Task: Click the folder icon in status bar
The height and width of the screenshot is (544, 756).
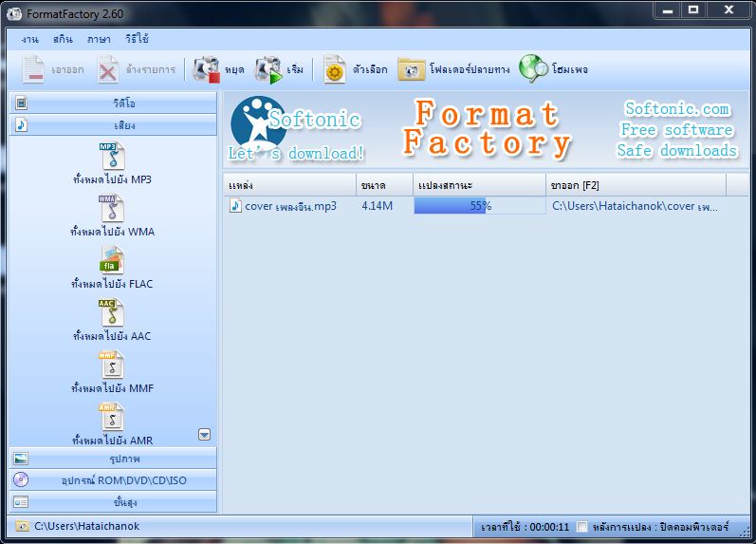Action: point(22,526)
